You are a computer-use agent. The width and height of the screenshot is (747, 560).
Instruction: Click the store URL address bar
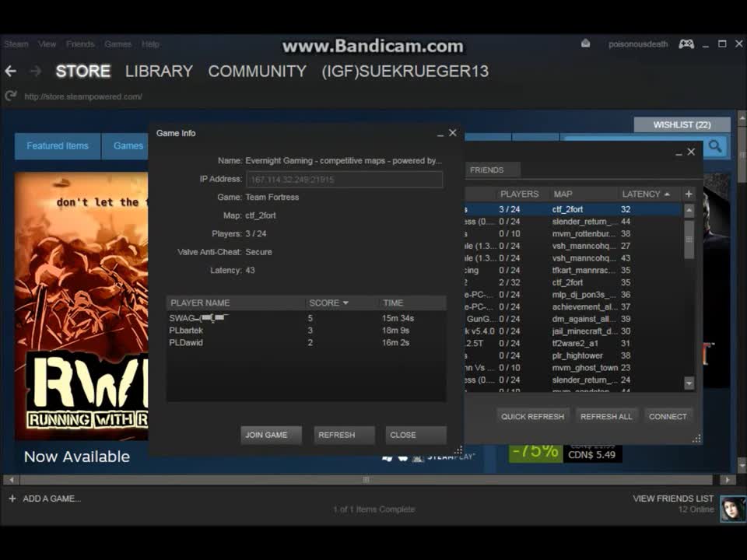pos(83,96)
